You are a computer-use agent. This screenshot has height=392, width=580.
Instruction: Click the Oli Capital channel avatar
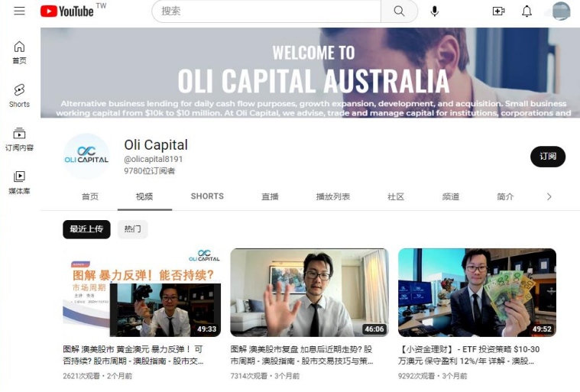coord(86,156)
